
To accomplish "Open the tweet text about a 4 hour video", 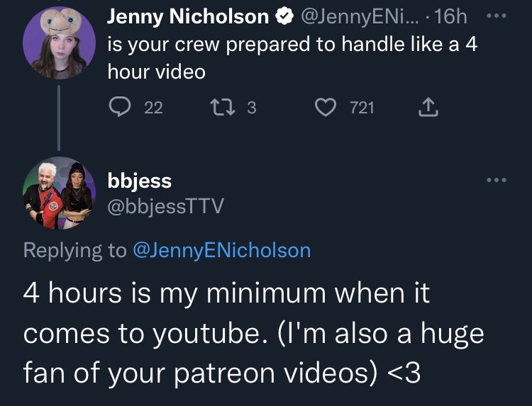I will (x=292, y=58).
